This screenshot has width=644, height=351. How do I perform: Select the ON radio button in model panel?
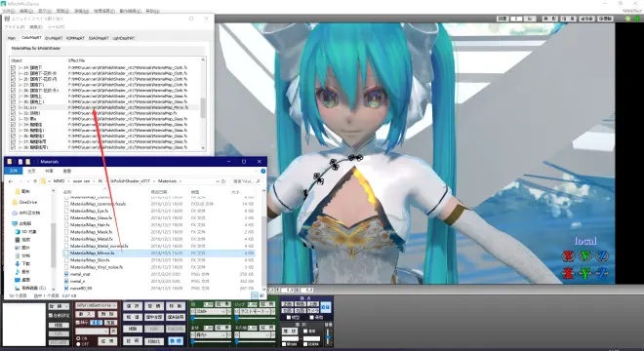(78, 338)
